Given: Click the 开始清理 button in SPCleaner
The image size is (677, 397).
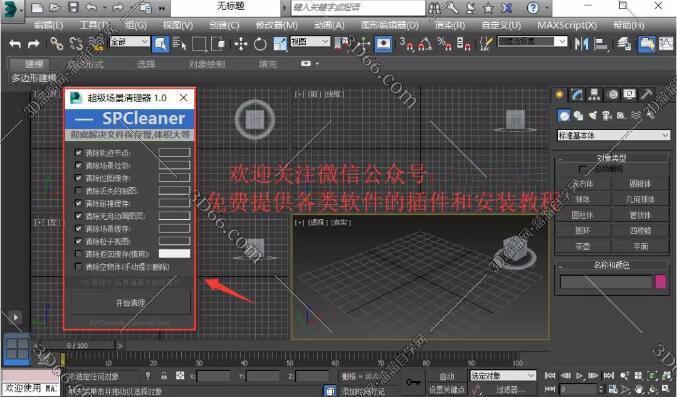Looking at the screenshot, I should coord(130,303).
